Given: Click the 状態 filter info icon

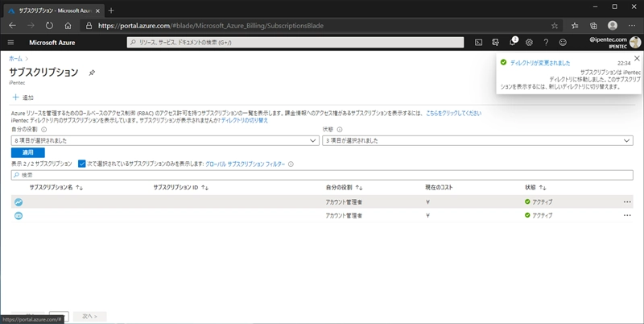Looking at the screenshot, I should point(340,130).
